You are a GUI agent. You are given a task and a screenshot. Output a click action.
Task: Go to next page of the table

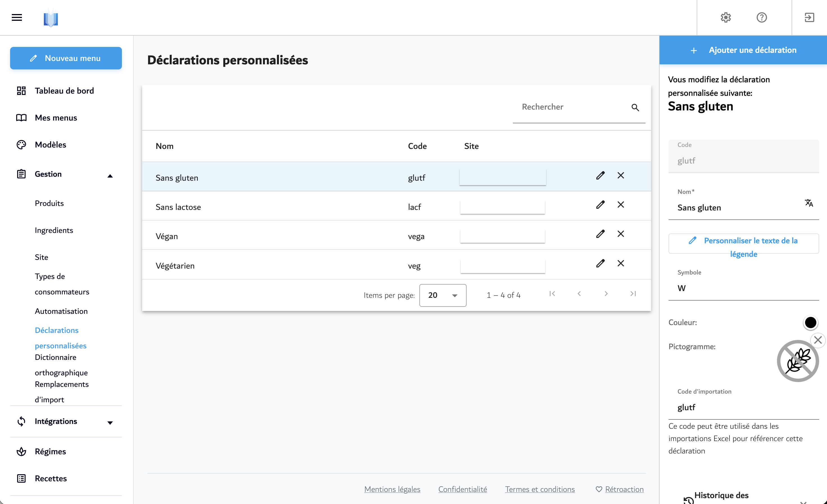tap(606, 294)
